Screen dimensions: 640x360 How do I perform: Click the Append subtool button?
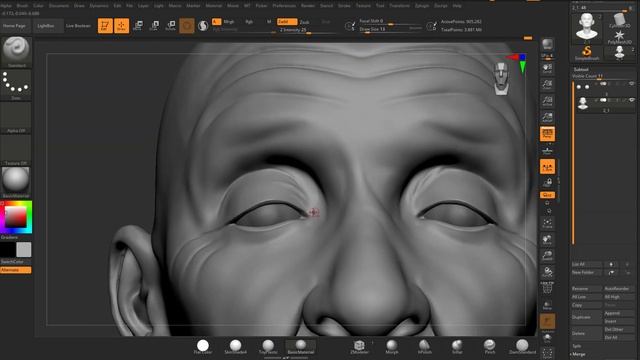coord(619,313)
